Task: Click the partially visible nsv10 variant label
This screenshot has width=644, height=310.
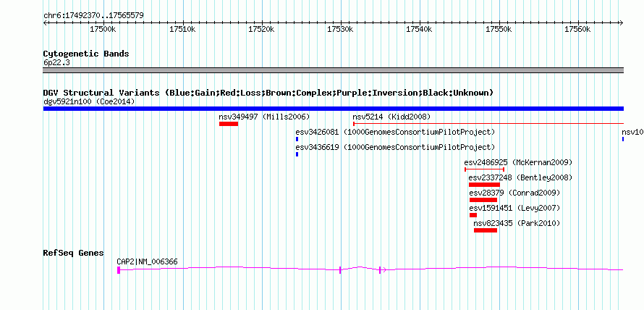Action: 633,132
